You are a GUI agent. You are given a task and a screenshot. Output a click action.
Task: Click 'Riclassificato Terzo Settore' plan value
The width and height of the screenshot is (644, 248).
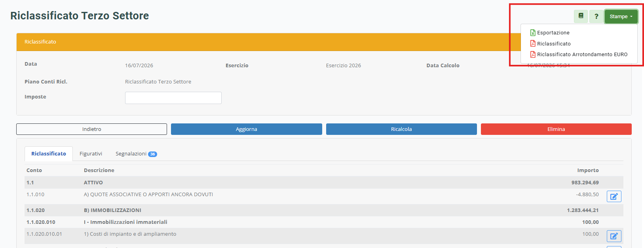[x=158, y=82]
